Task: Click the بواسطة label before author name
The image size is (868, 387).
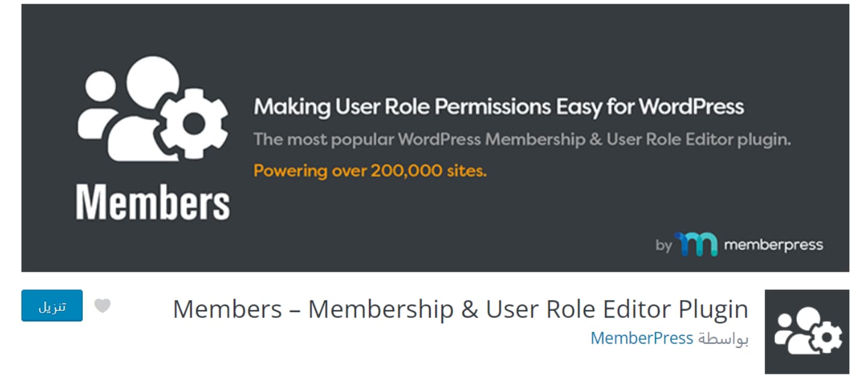Action: click(x=723, y=338)
